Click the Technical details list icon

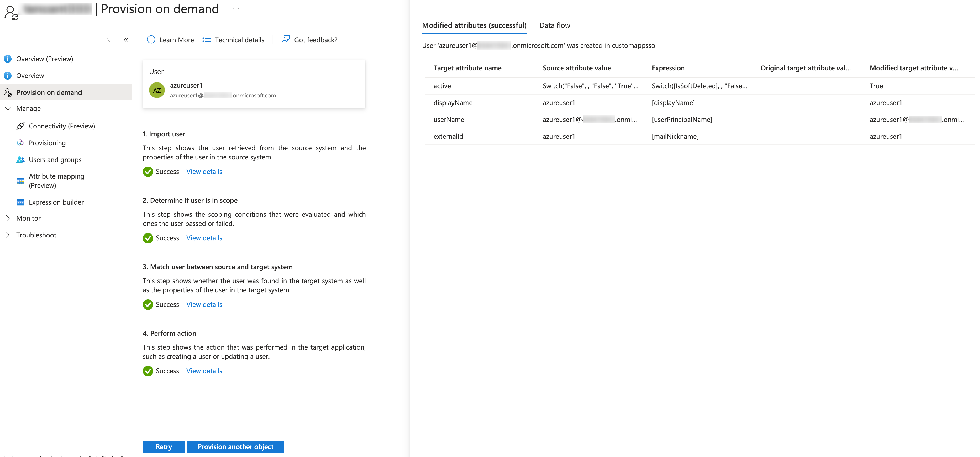(207, 40)
